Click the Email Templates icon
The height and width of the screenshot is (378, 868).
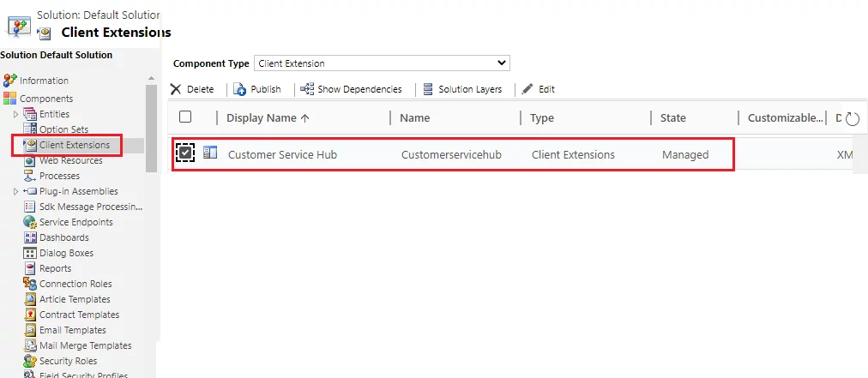coord(30,331)
